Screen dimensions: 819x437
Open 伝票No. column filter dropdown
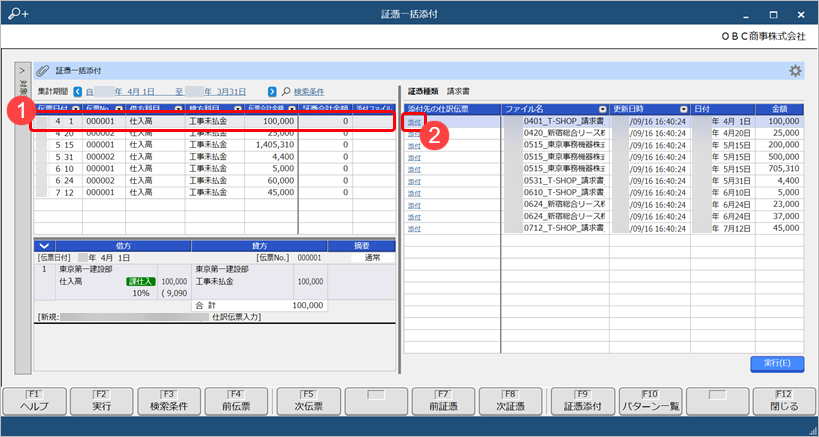(119, 109)
